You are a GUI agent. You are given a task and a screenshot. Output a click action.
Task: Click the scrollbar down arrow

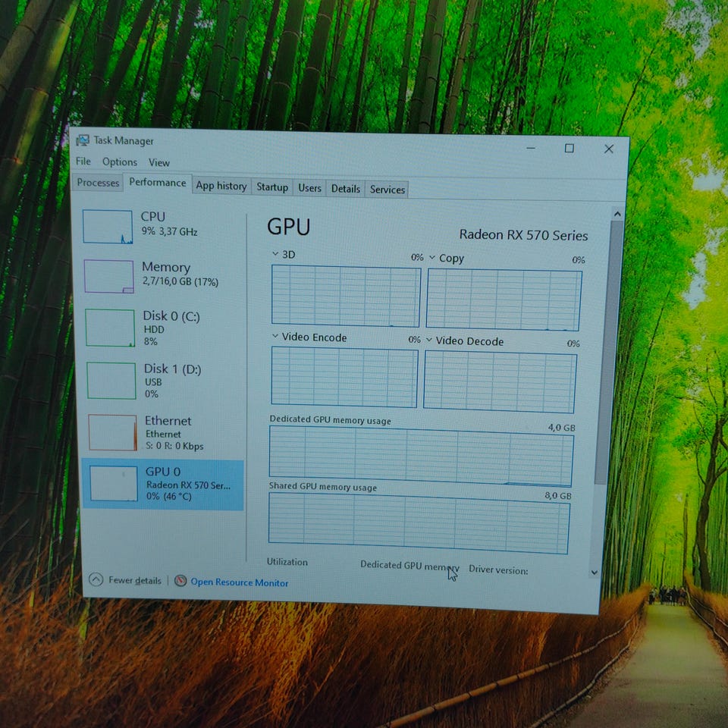point(595,573)
